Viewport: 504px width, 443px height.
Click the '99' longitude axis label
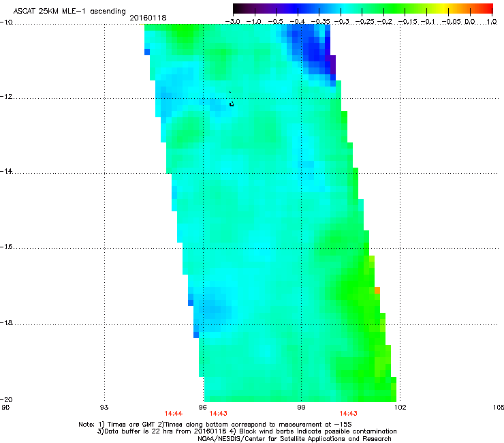(301, 408)
